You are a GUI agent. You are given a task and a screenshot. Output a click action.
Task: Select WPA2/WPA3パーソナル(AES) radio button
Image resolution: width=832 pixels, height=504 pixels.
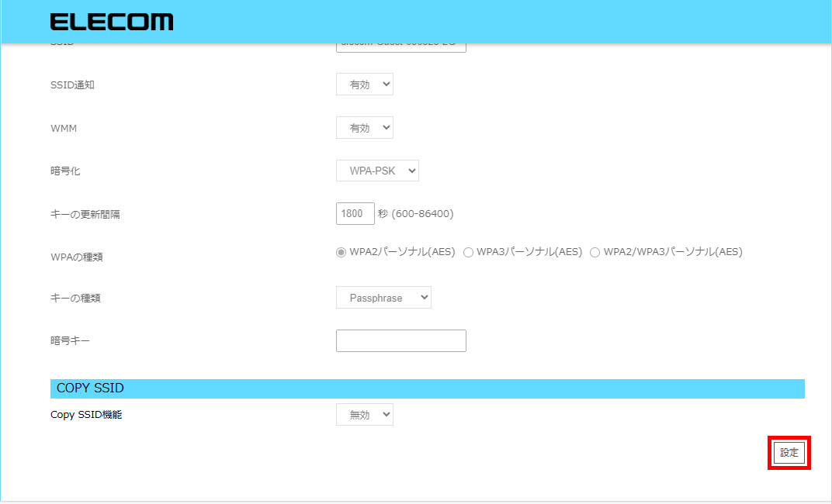(x=595, y=252)
